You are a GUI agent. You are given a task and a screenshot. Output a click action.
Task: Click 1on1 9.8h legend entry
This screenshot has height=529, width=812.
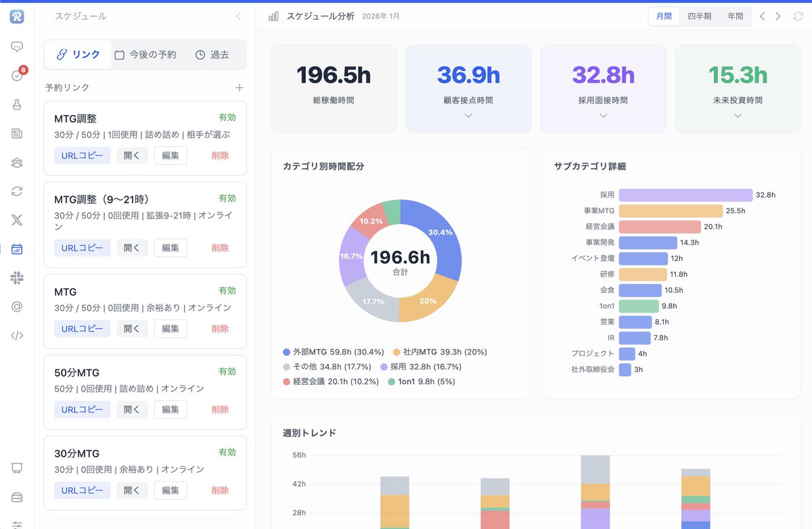[x=421, y=382]
